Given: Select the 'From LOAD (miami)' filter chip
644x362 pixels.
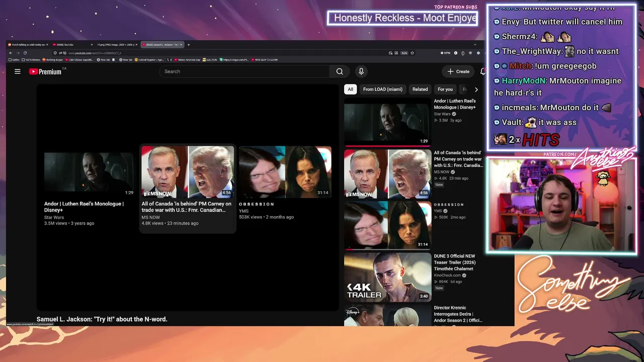Looking at the screenshot, I should [x=383, y=89].
